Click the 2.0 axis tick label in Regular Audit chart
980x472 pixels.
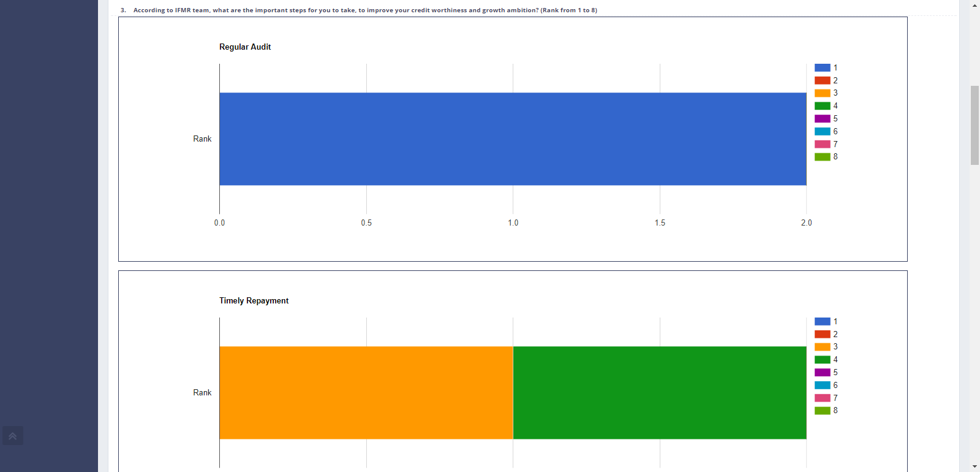pos(806,223)
